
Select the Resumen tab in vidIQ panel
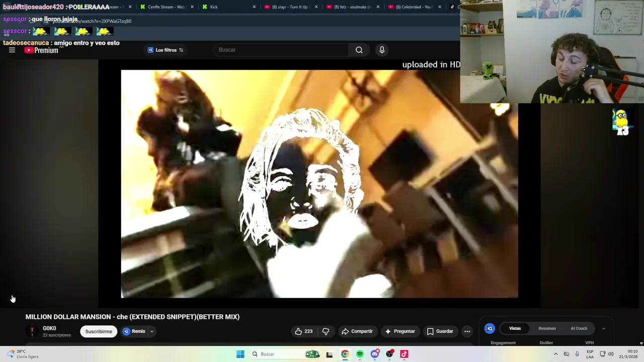(x=547, y=328)
